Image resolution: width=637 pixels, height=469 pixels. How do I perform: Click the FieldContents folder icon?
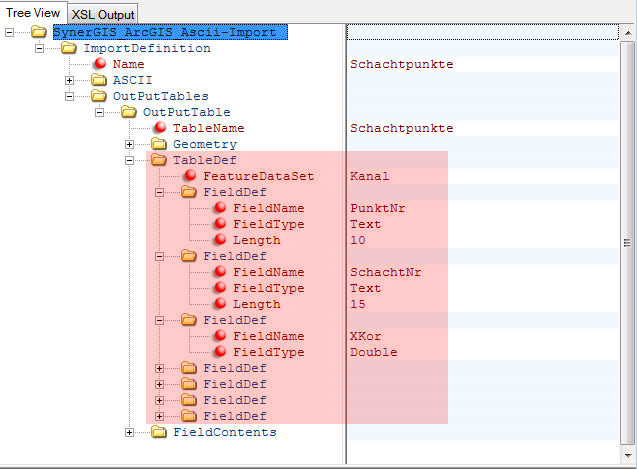pos(159,432)
